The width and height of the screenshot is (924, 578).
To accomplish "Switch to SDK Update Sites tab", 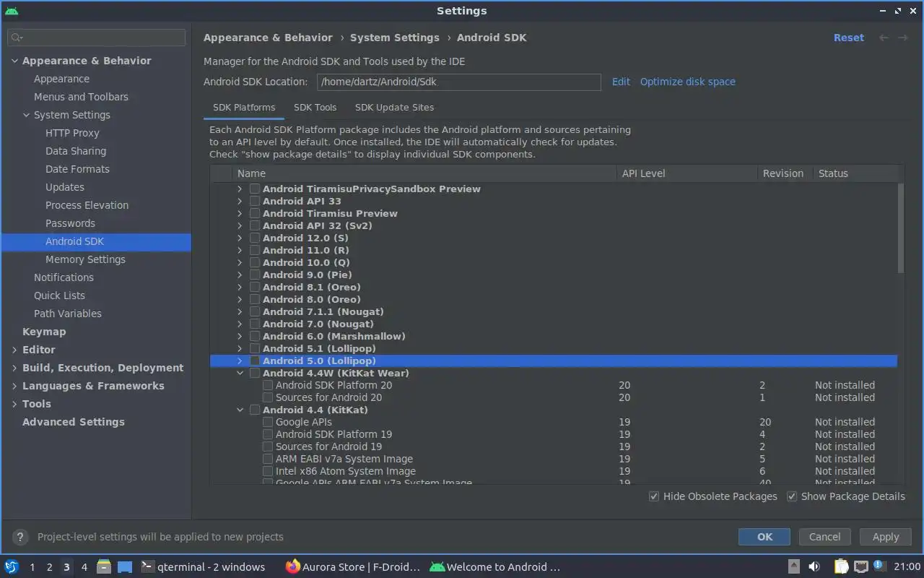I will tap(394, 107).
